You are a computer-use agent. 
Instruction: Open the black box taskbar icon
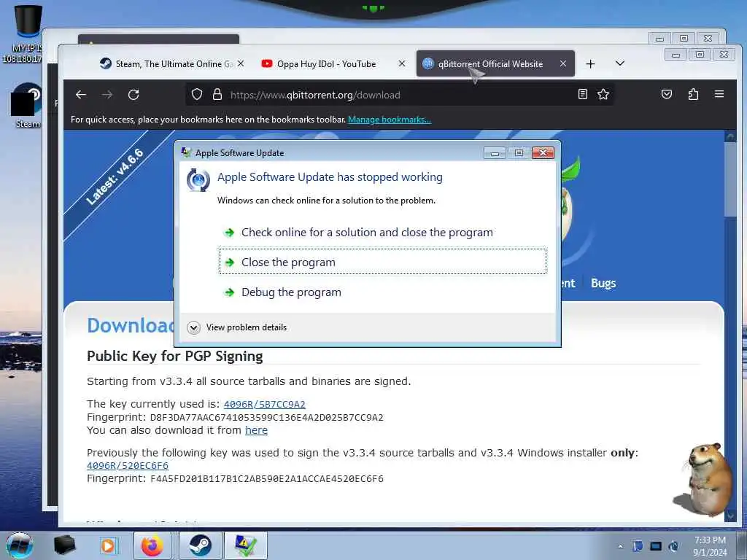click(x=64, y=545)
